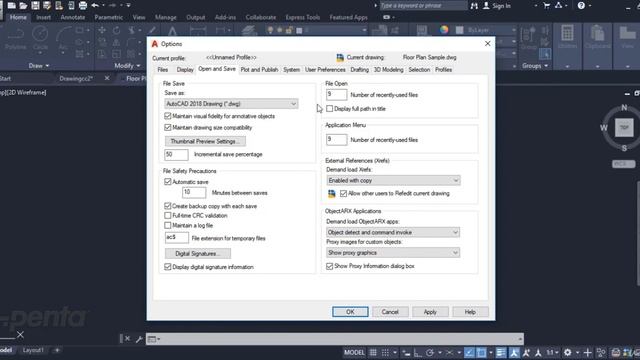
Task: Click the Move tool in the Modify panel
Action: click(x=102, y=30)
